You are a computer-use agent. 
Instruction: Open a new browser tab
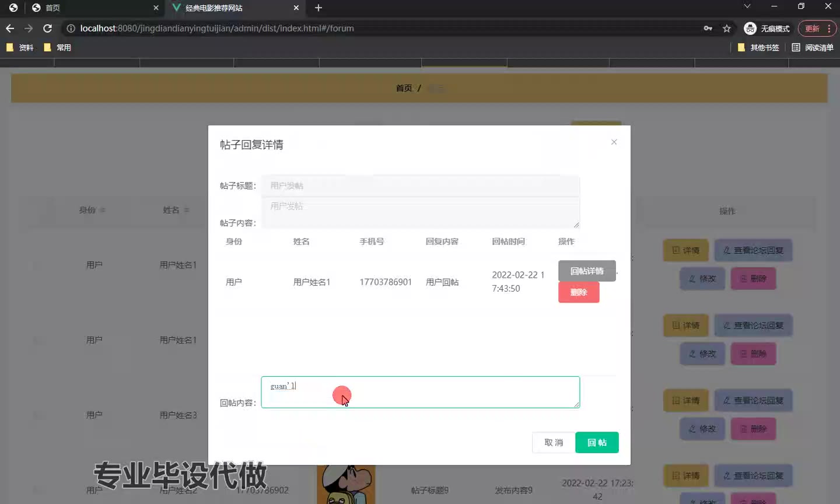pos(318,8)
